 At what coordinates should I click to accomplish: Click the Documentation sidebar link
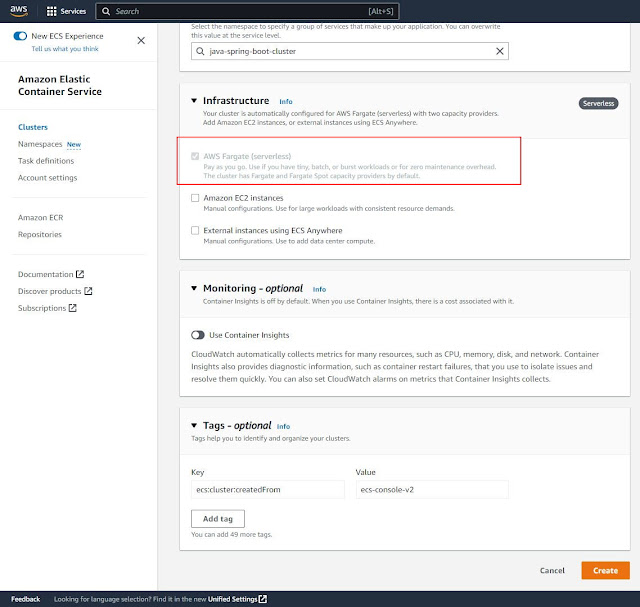click(46, 274)
